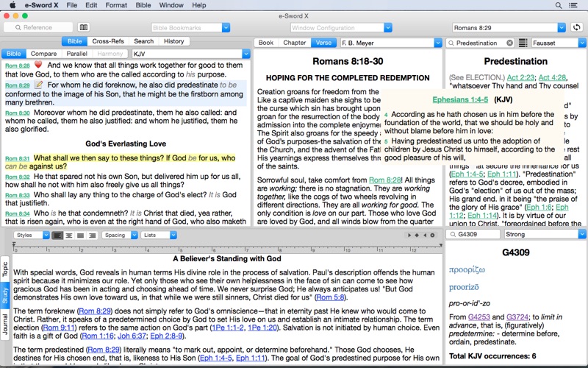588x368 pixels.
Task: Open the dictionary topic list icon
Action: tap(523, 43)
